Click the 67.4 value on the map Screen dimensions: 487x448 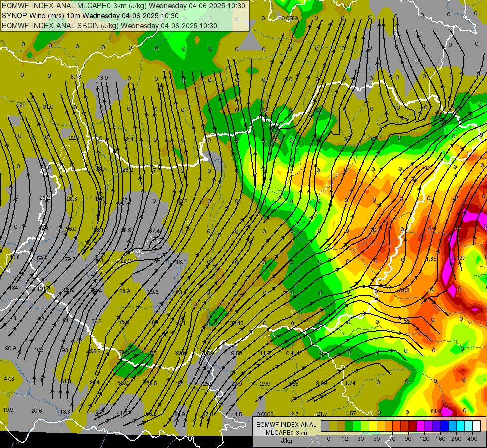pyautogui.click(x=154, y=231)
